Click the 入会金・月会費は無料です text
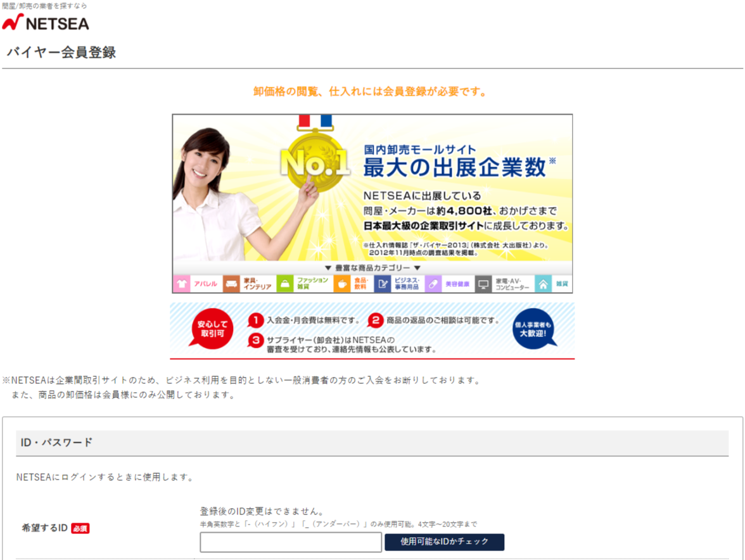This screenshot has width=745, height=560. pos(313,321)
